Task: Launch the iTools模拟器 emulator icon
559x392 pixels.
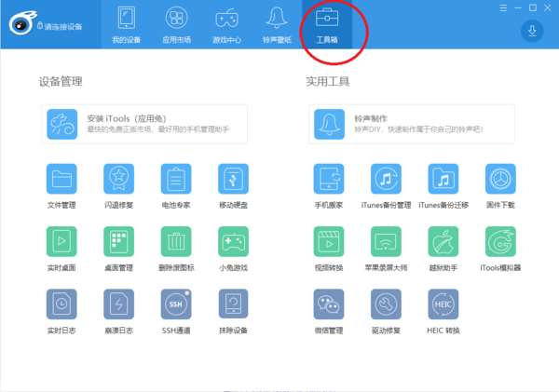Action: coord(500,241)
